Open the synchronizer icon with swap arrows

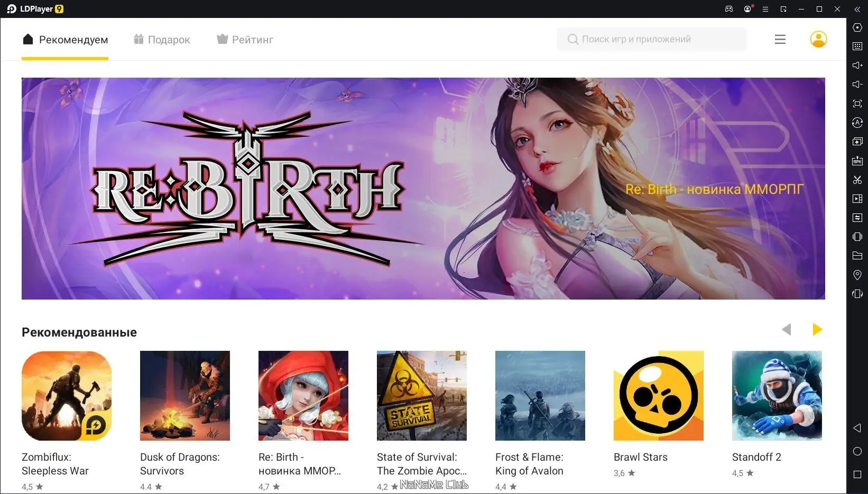click(x=857, y=218)
